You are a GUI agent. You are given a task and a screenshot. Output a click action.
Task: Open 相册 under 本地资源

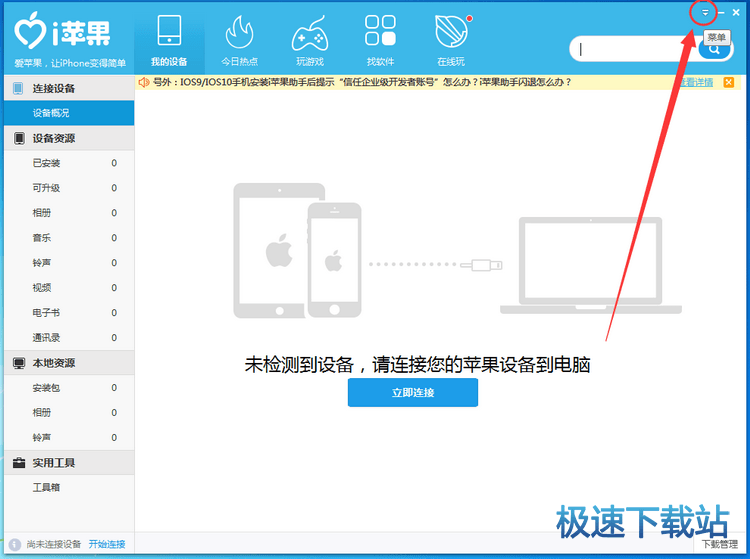(x=69, y=413)
